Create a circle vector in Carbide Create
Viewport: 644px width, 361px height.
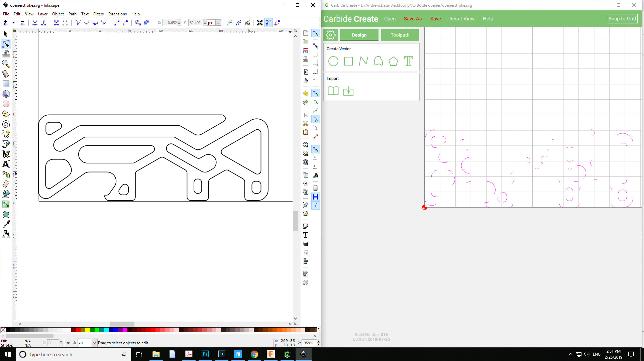(x=333, y=61)
